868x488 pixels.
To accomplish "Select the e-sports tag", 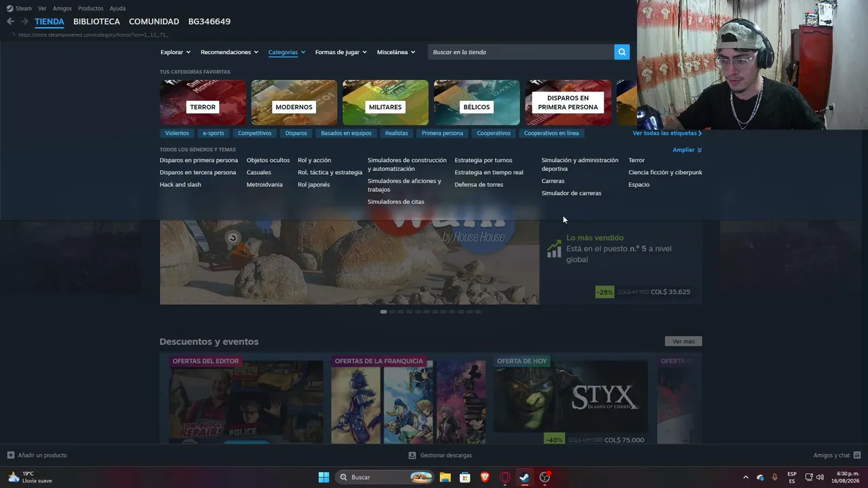I will coord(214,133).
